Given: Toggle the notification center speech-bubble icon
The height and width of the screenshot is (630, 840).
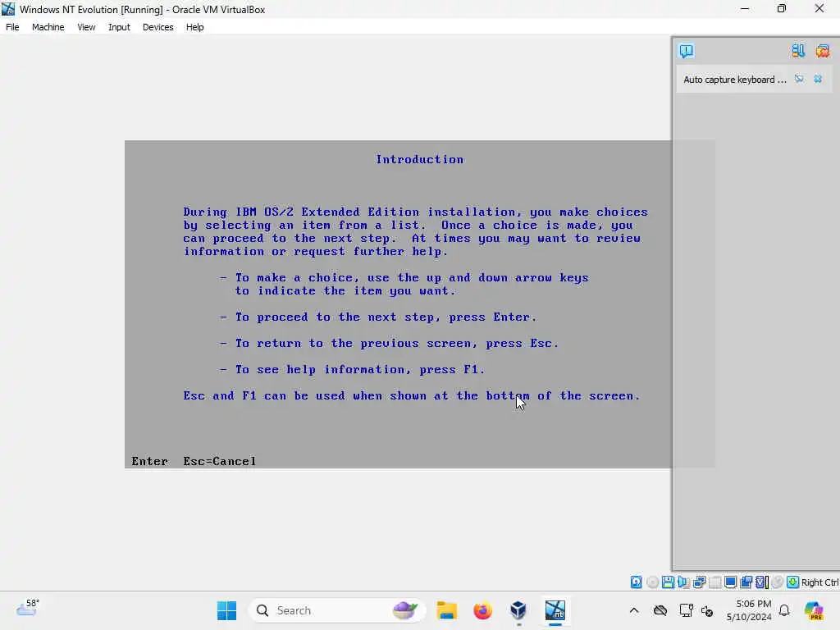Looking at the screenshot, I should pos(687,51).
